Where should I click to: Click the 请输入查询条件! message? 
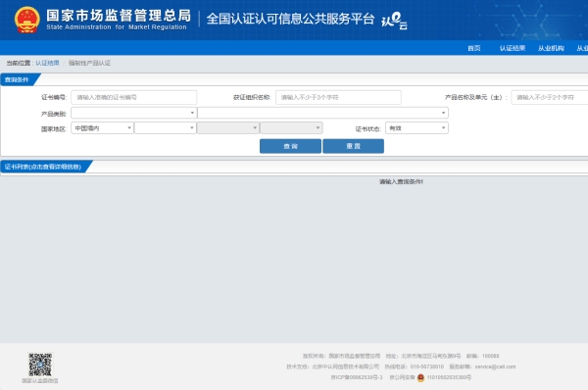point(401,181)
